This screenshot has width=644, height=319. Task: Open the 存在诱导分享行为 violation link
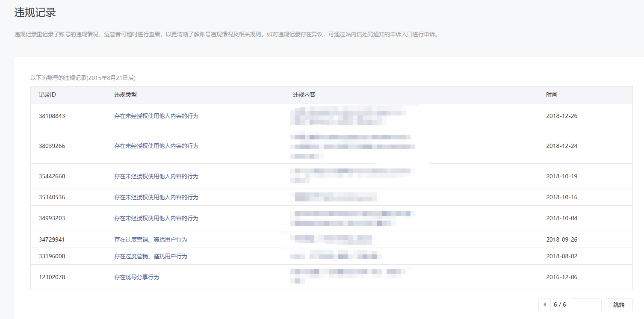(136, 277)
